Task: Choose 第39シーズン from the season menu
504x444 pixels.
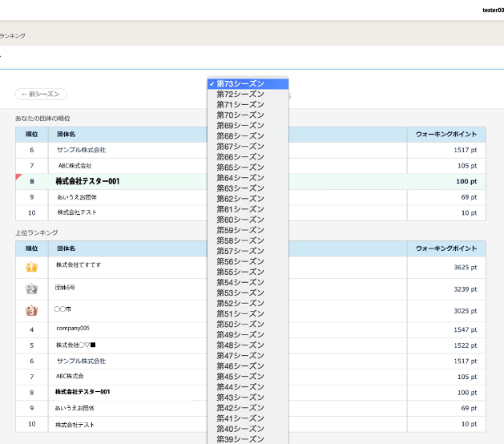Action: (240, 439)
